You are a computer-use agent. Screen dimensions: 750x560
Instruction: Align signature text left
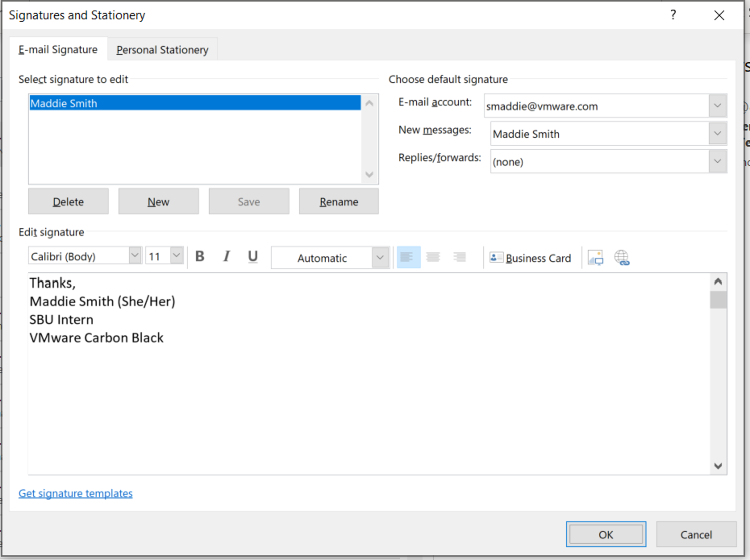pos(408,257)
